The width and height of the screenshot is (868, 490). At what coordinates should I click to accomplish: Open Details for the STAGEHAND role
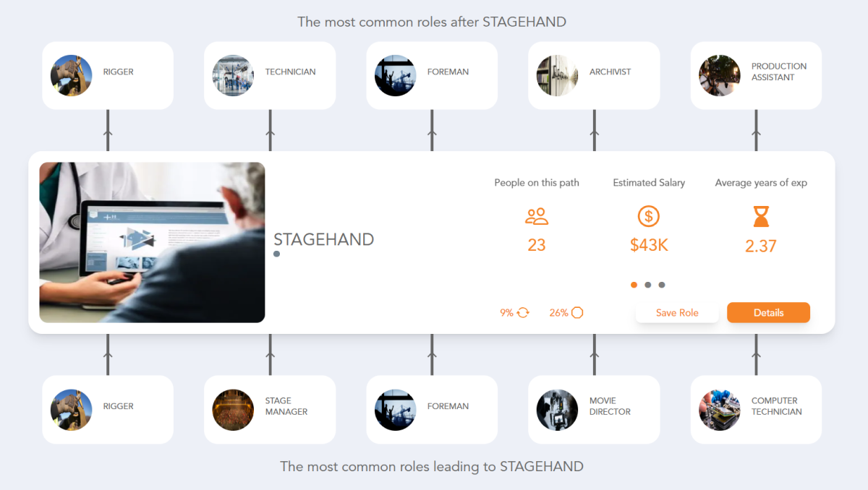pos(768,312)
